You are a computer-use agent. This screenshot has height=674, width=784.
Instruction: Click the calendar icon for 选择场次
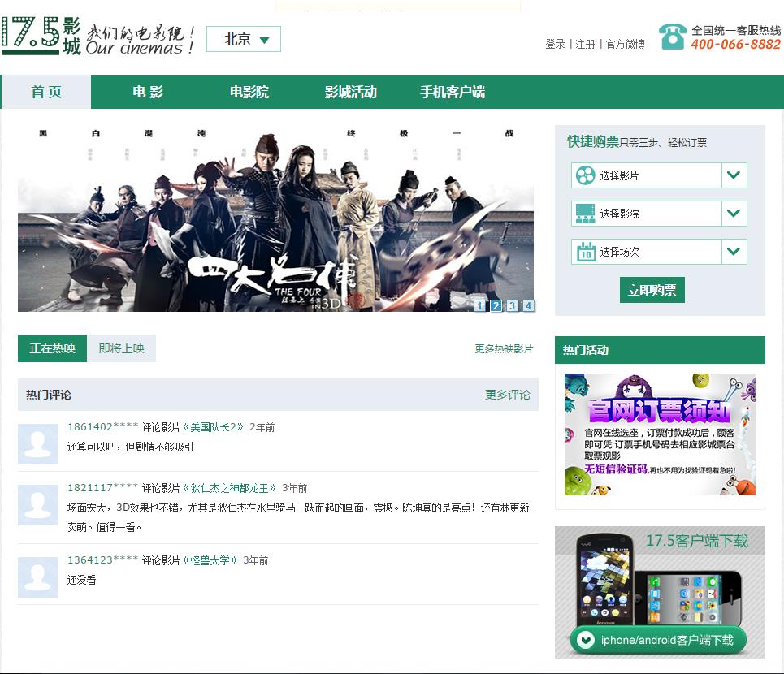point(586,251)
